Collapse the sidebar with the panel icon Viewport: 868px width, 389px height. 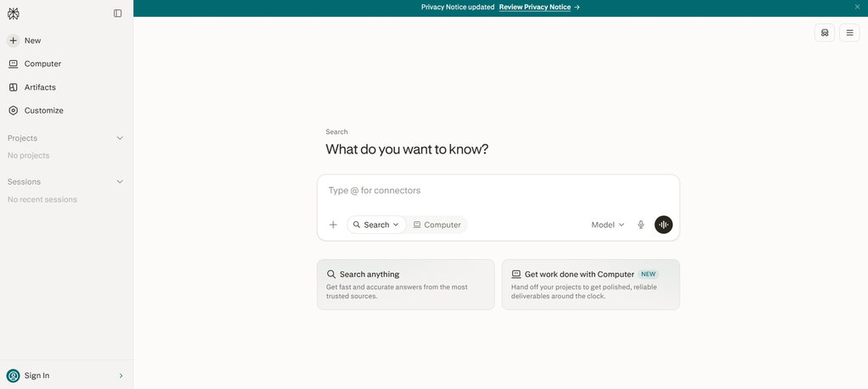click(117, 14)
